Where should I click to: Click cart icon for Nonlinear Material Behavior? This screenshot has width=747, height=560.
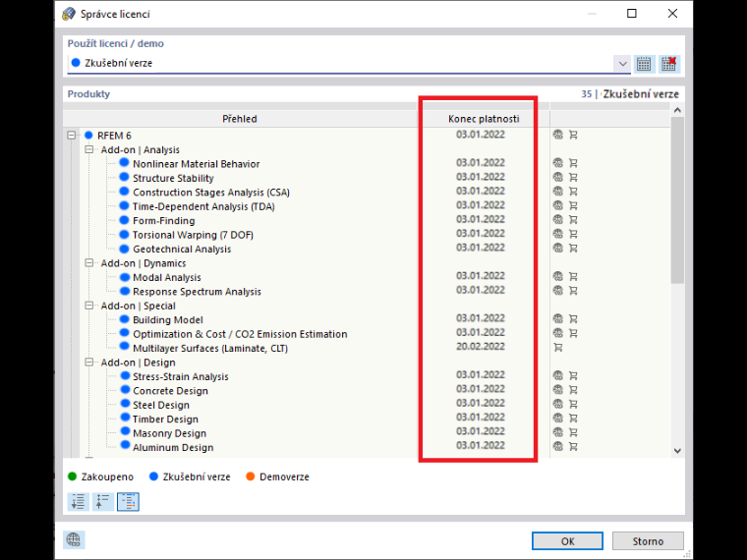point(573,163)
